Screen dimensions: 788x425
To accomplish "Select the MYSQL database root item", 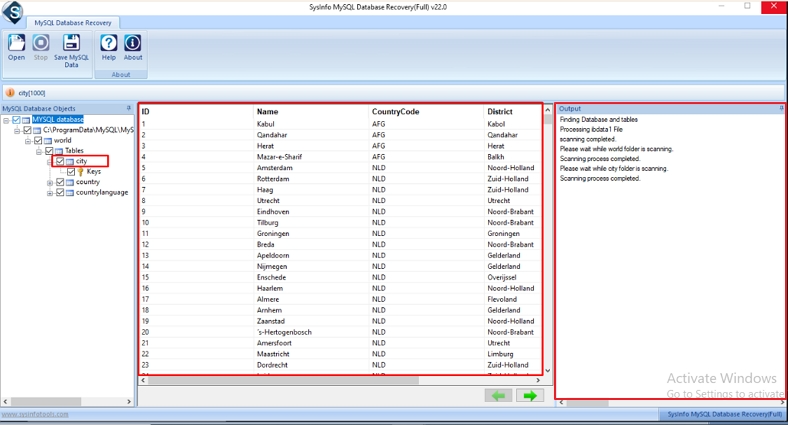I will coord(57,120).
